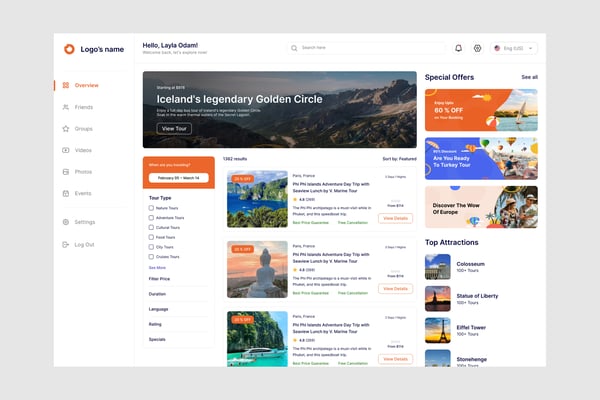
Task: Open the Eng (US) language dropdown
Action: pos(514,48)
